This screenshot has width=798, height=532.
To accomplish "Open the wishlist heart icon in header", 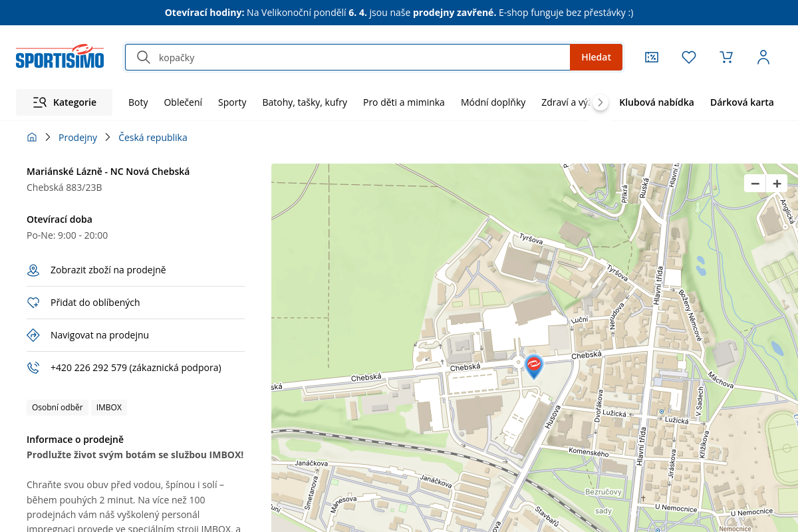I will pos(689,57).
